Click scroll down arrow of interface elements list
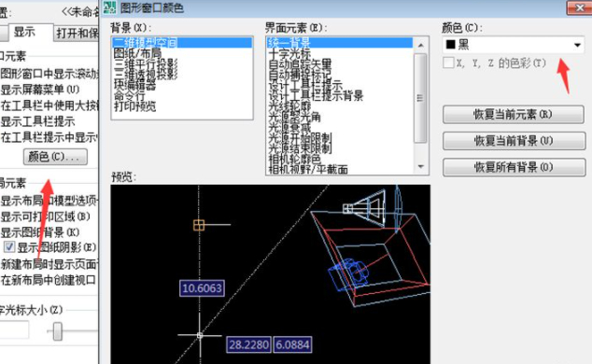 coord(421,166)
